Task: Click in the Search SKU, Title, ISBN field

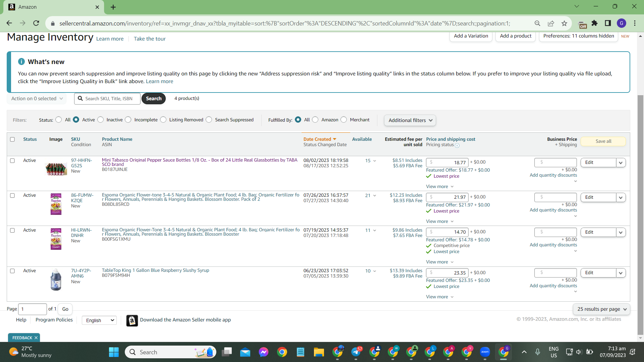Action: pos(107,99)
